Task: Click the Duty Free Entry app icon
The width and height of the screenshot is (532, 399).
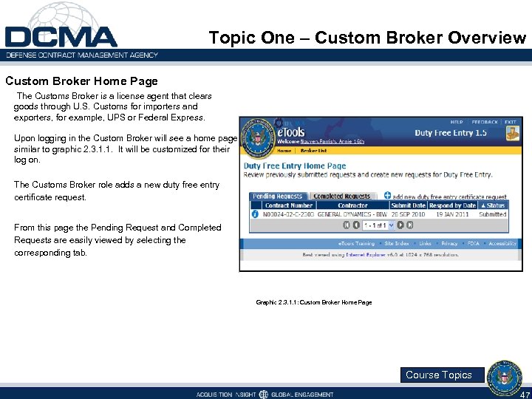Action: pyautogui.click(x=512, y=133)
